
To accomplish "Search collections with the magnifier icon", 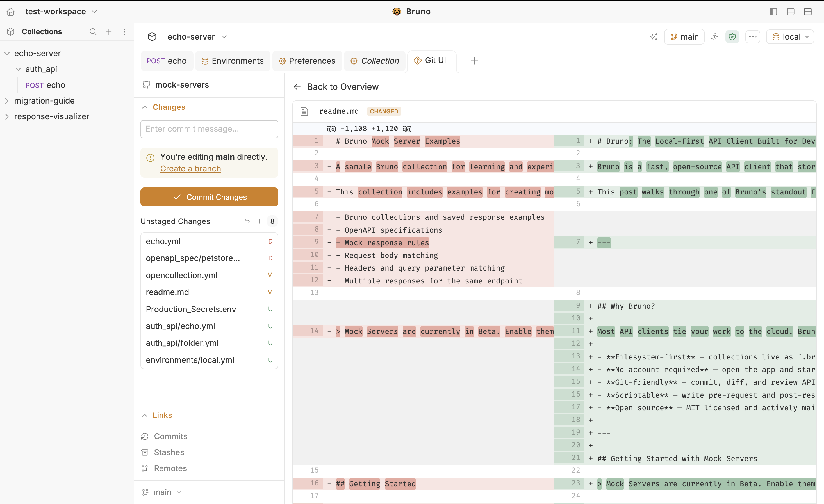I will (93, 32).
